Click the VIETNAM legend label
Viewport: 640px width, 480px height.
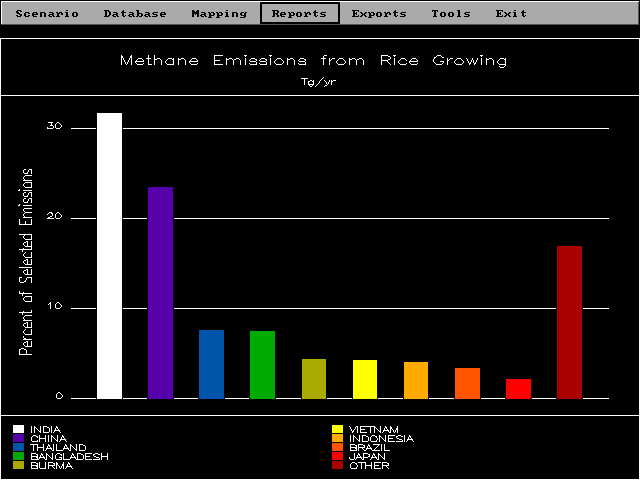tap(374, 429)
